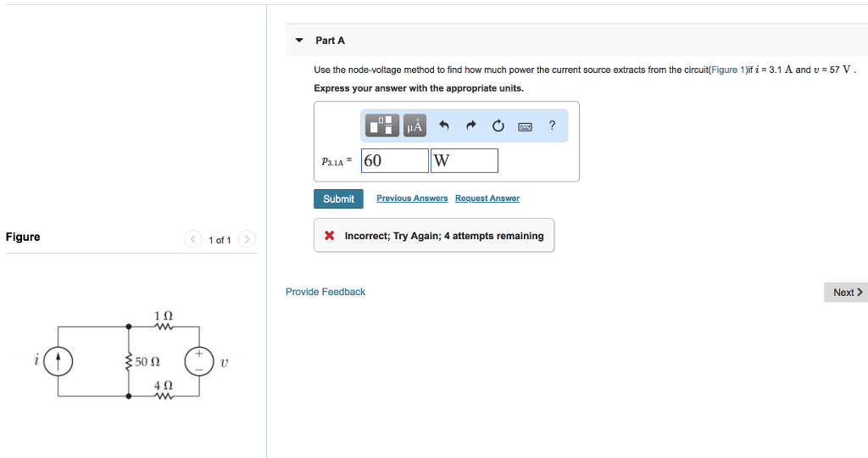Click the answer value field containing 60

pos(395,160)
